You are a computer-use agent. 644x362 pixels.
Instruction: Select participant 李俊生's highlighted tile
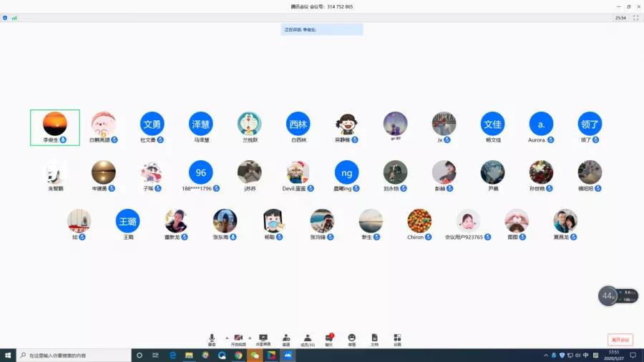point(55,127)
